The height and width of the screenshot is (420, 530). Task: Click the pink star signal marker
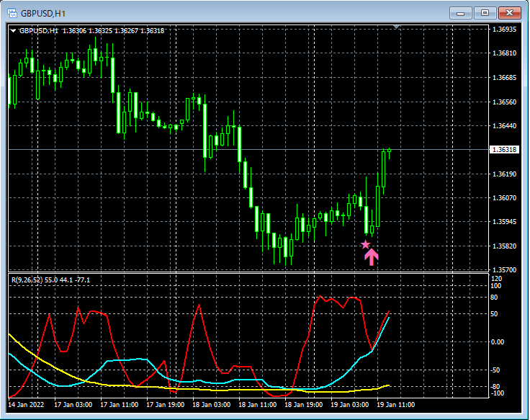click(365, 244)
